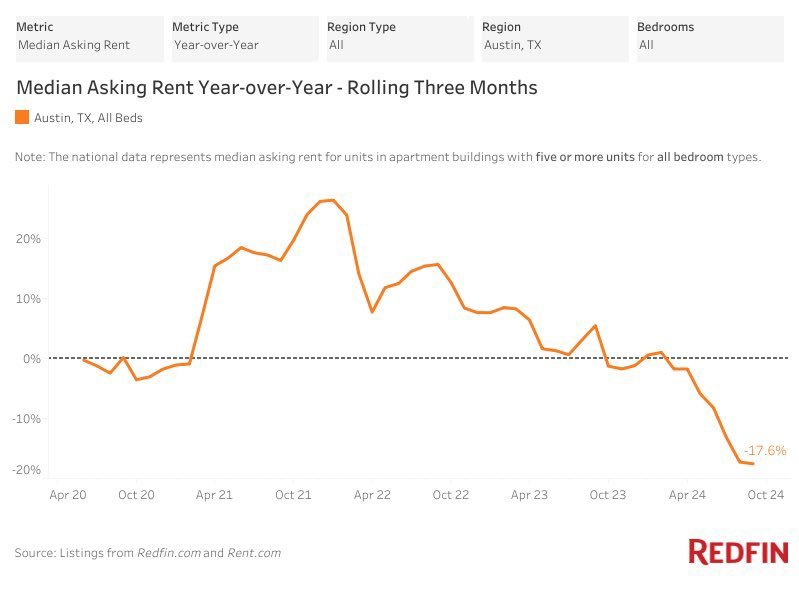Click the Redfin logo

pos(738,552)
